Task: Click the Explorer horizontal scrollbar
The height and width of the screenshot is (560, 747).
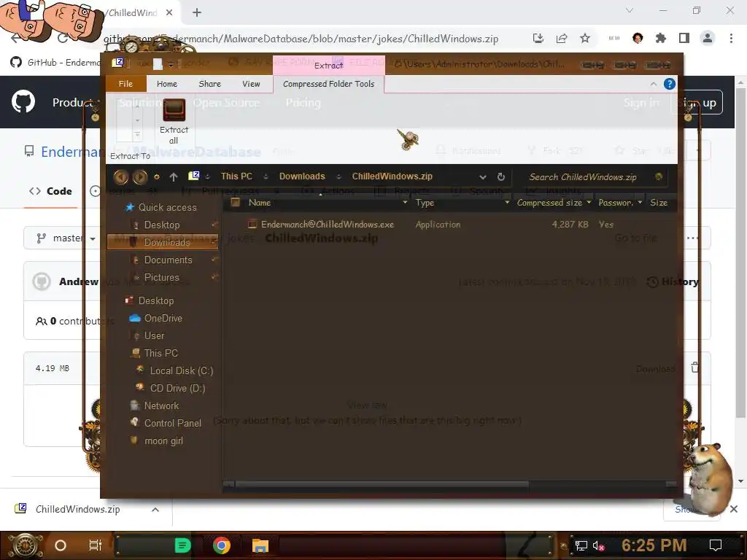Action: 382,485
